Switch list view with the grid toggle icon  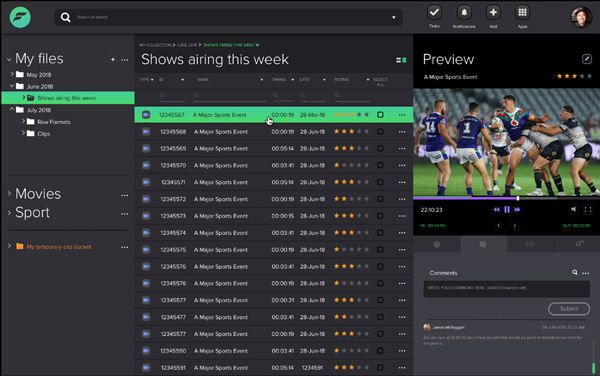pos(401,60)
